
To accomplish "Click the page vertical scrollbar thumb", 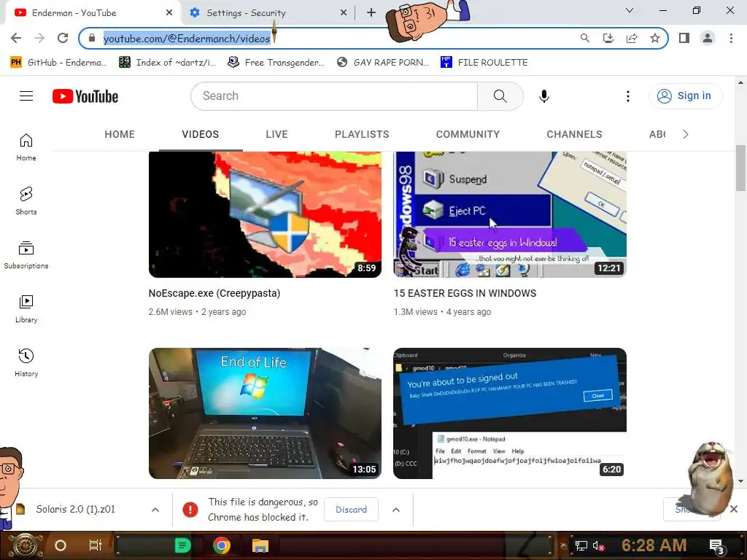I will (740, 168).
